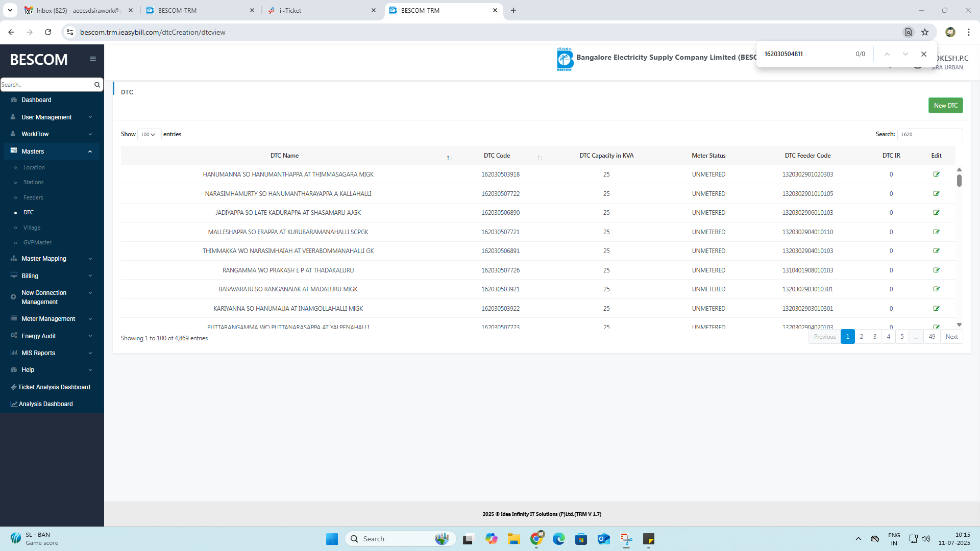Go to pagination page 49
The width and height of the screenshot is (980, 551).
pyautogui.click(x=932, y=337)
